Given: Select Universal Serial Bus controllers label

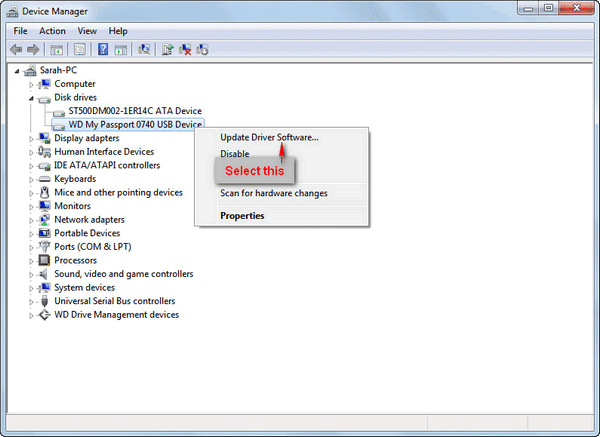Looking at the screenshot, I should pos(114,301).
